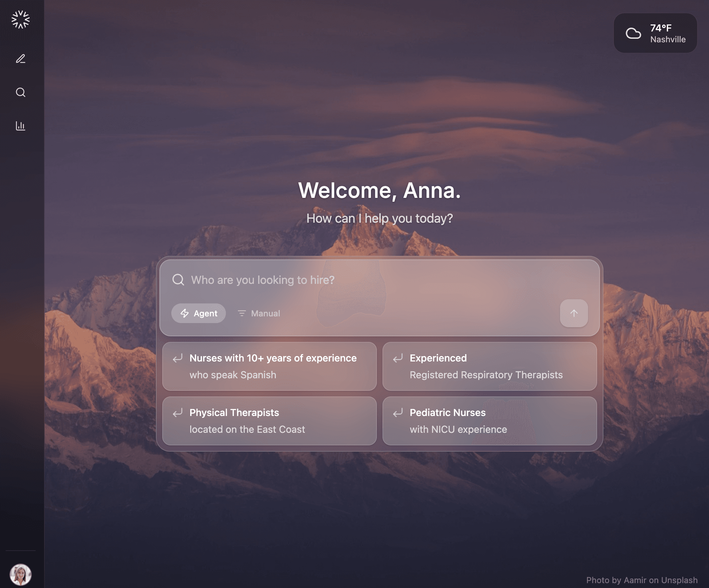Click the magnifier icon inside the search box
The image size is (709, 588).
click(178, 280)
